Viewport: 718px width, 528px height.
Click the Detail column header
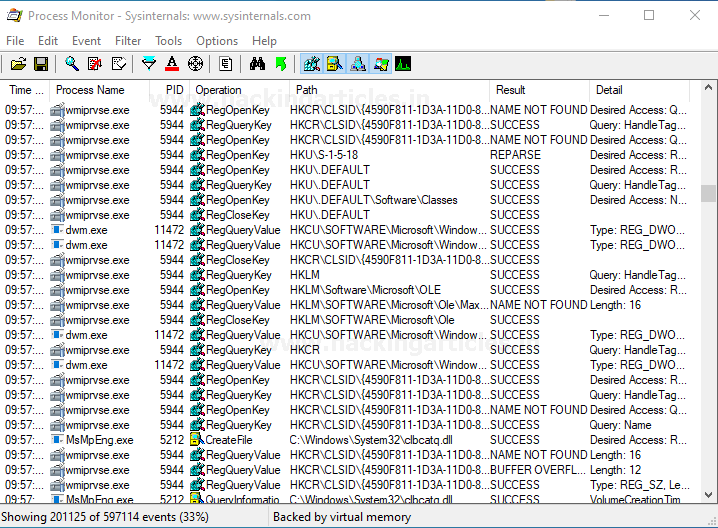pos(639,90)
